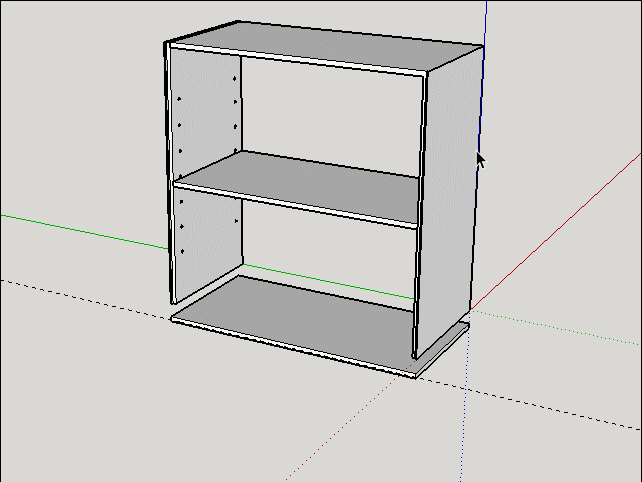This screenshot has height=482, width=642.
Task: Click the front edge of the middle shelf
Action: tap(295, 205)
